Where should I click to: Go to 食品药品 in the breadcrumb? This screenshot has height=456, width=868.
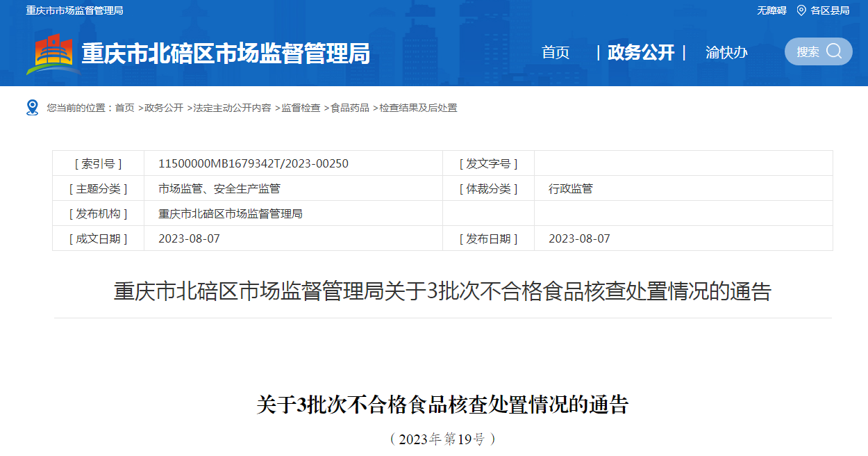point(350,108)
